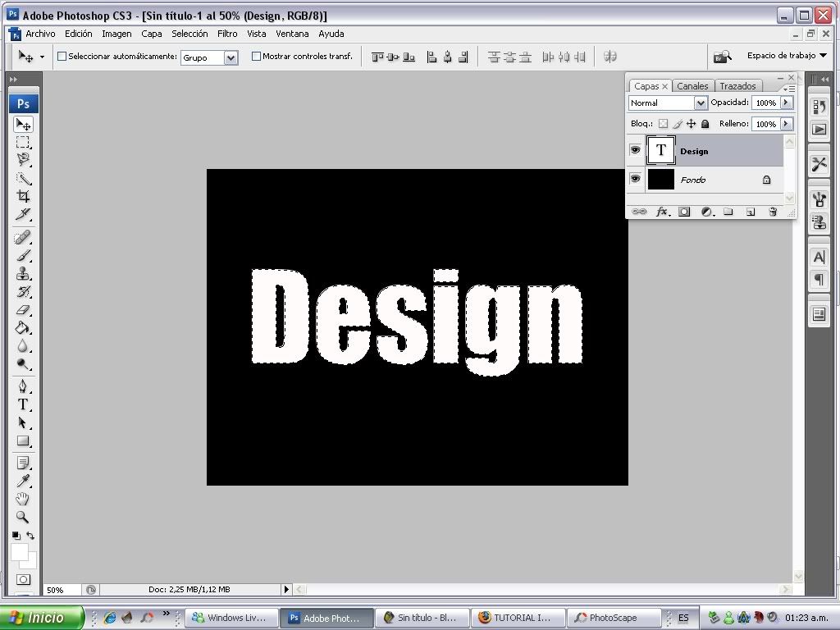
Task: Open the Filtro menu
Action: pyautogui.click(x=227, y=33)
